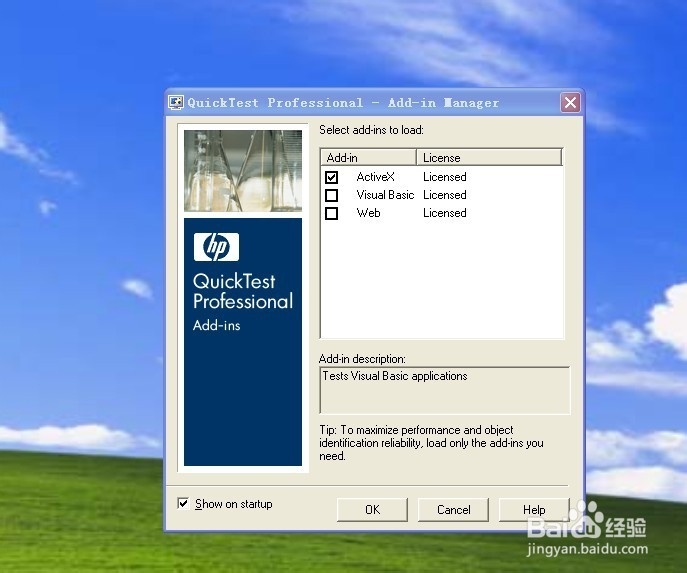Click the 'Tests Visual Basic applications' description text
Image resolution: width=687 pixels, height=573 pixels.
[395, 376]
